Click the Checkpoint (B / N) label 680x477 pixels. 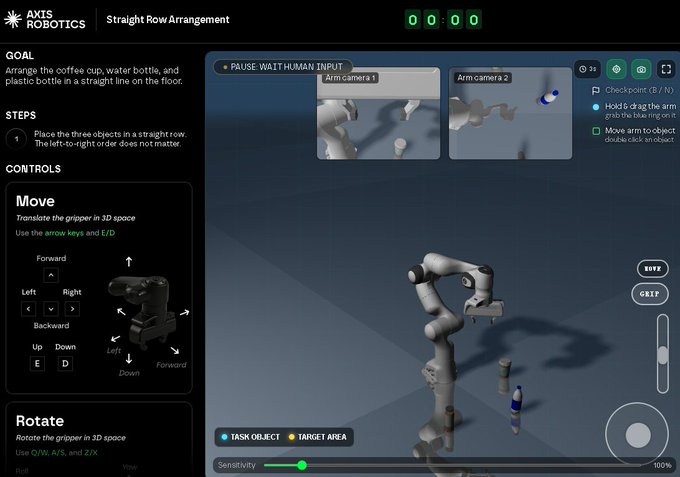click(639, 90)
